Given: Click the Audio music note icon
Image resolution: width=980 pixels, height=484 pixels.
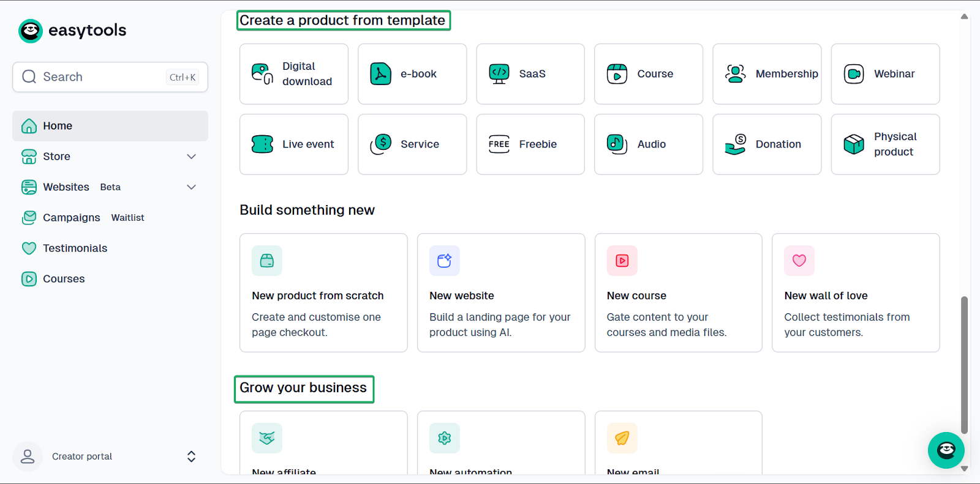Looking at the screenshot, I should [617, 144].
